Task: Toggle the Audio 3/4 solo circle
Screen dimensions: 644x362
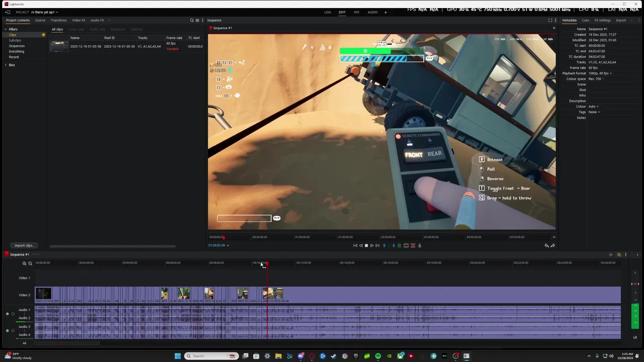Action: tap(13, 331)
